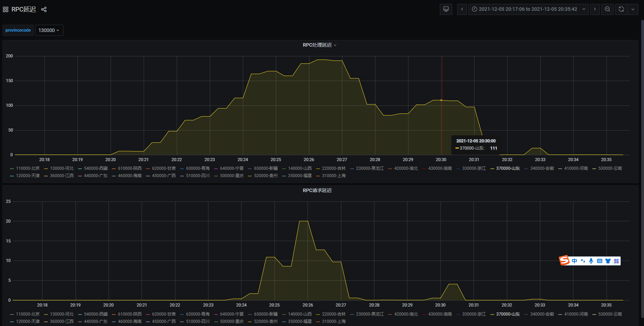This screenshot has width=644, height=326.
Task: Click 460000-海南 in top legend
Action: pos(130,176)
